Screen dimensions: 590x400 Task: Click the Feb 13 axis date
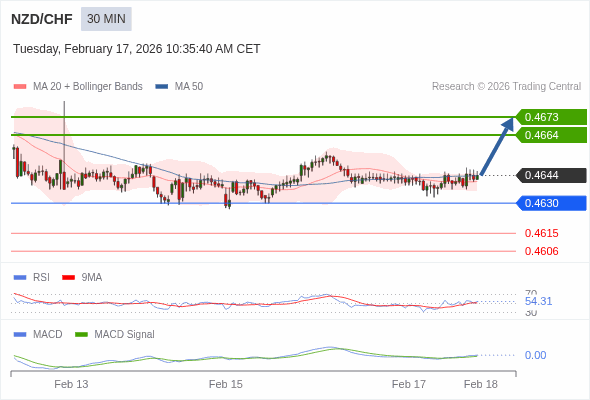pos(71,384)
